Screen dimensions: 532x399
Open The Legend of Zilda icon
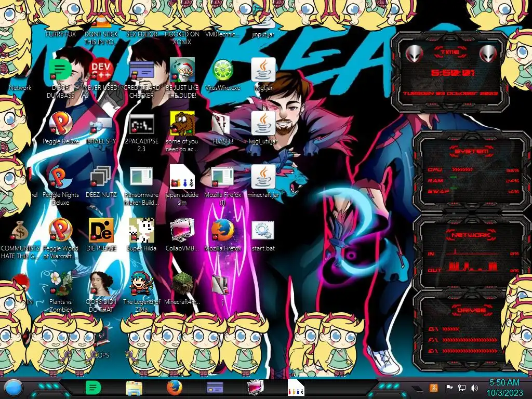[141, 284]
